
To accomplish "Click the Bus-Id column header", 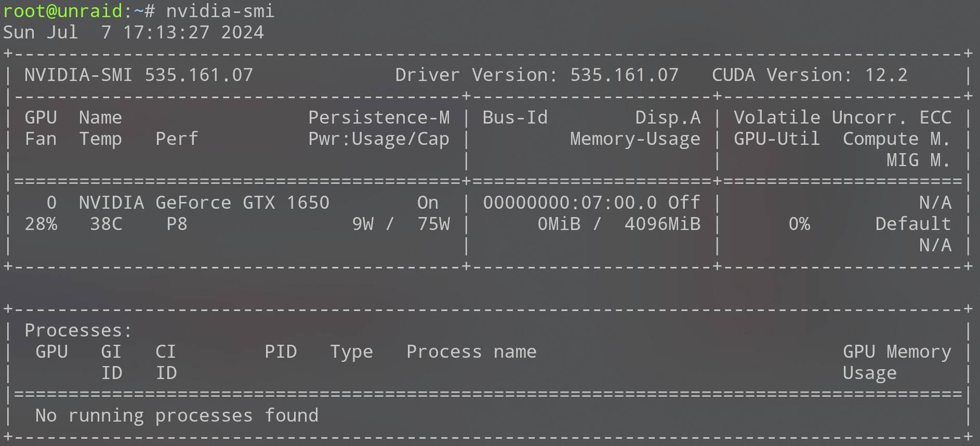I will click(514, 117).
